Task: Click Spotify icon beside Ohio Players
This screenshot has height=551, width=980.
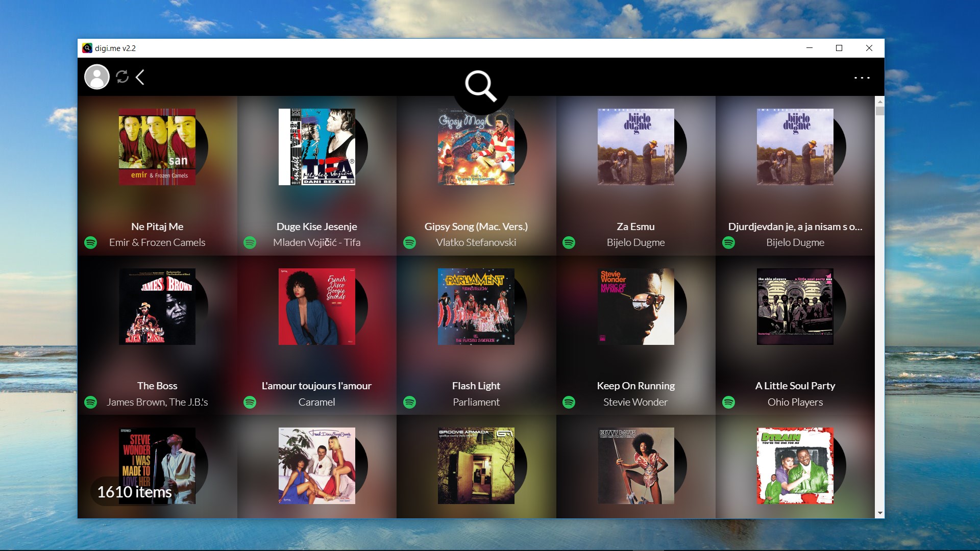Action: pyautogui.click(x=729, y=402)
